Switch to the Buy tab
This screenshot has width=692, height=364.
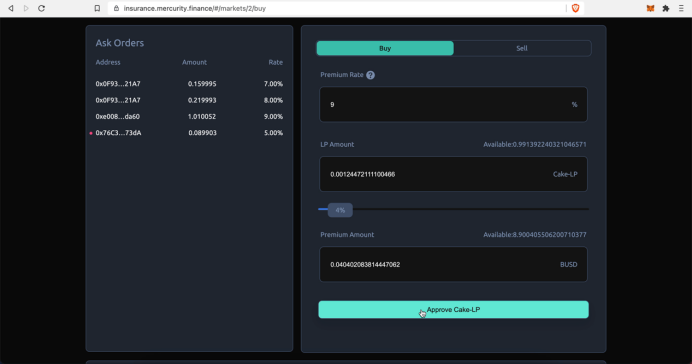(x=385, y=49)
